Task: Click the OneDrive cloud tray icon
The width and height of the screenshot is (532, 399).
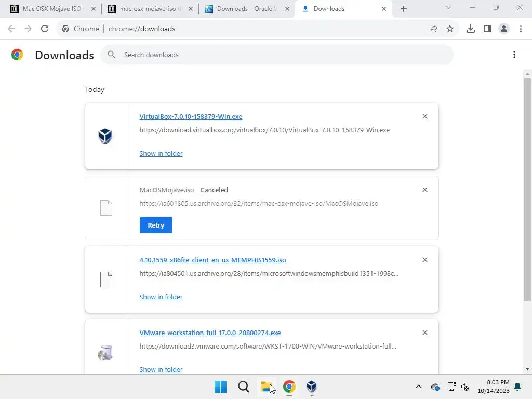Action: [435, 387]
